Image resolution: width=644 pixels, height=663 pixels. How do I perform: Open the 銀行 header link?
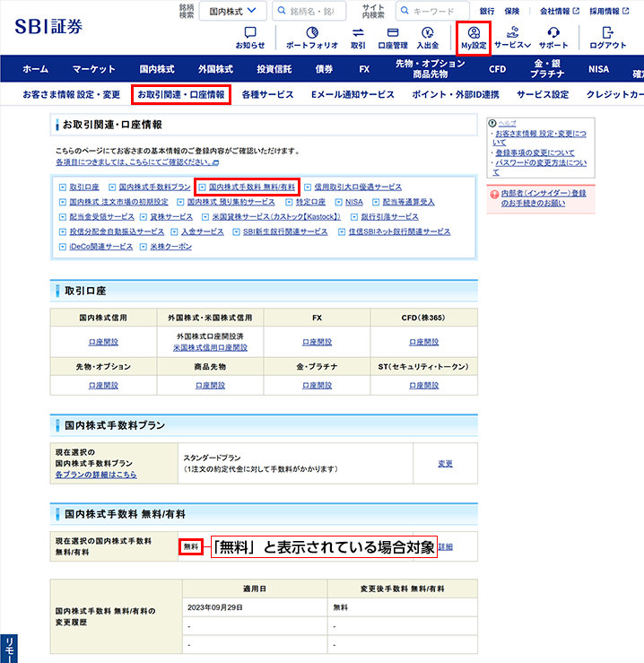(487, 12)
